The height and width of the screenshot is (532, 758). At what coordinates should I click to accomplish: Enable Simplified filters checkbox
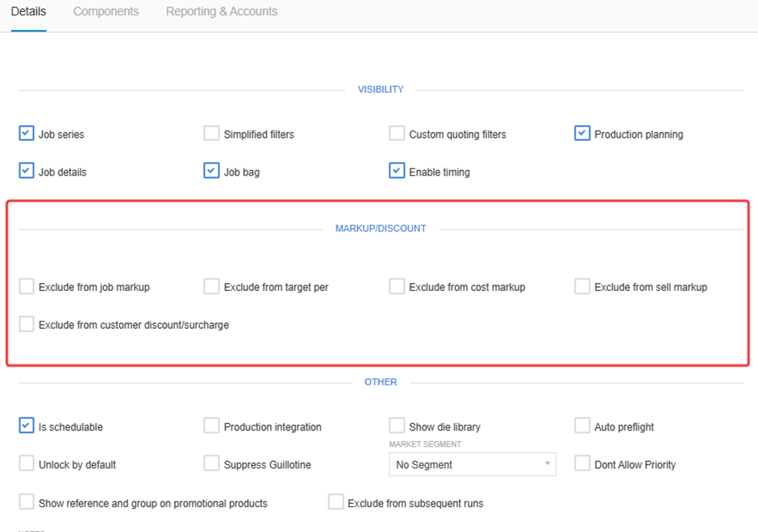(x=212, y=134)
